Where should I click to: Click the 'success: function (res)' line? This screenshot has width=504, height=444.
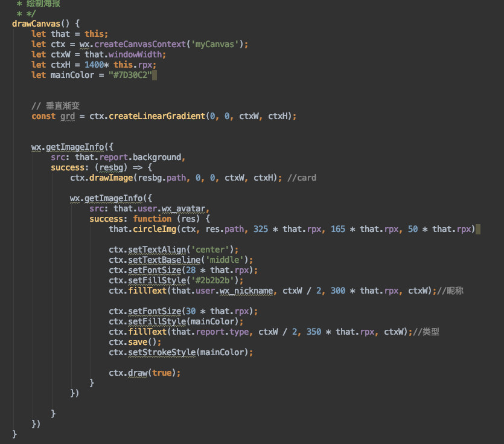point(150,219)
